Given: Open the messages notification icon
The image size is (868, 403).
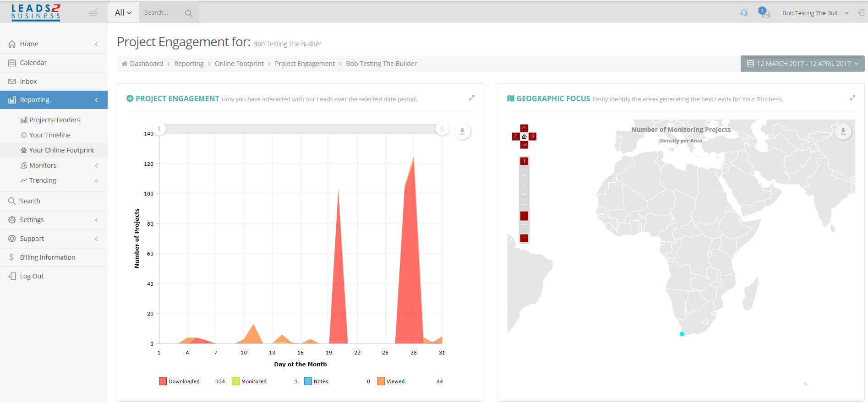Looking at the screenshot, I should [764, 12].
